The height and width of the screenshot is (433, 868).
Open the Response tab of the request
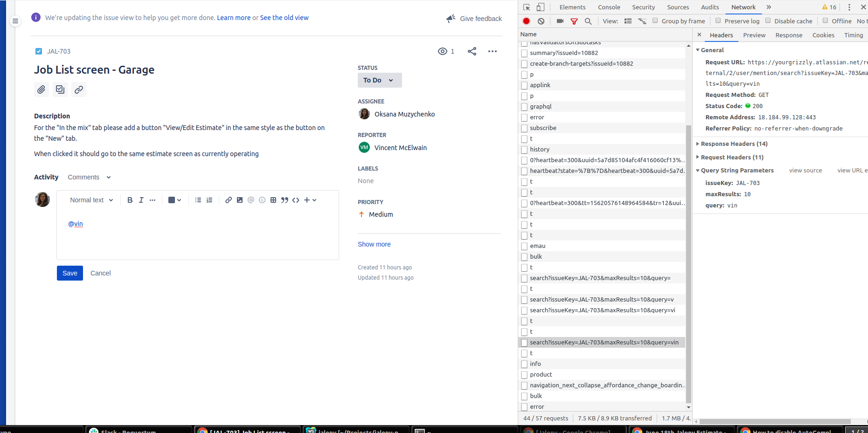point(789,35)
